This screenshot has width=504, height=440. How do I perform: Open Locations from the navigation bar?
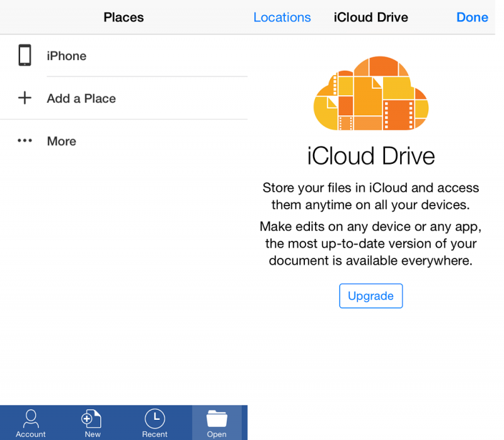282,17
